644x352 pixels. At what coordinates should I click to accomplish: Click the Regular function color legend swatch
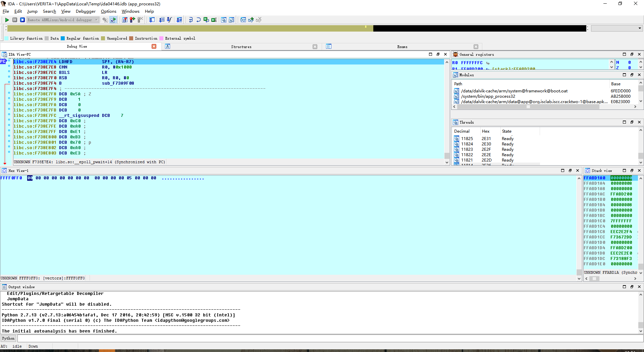[x=63, y=38]
